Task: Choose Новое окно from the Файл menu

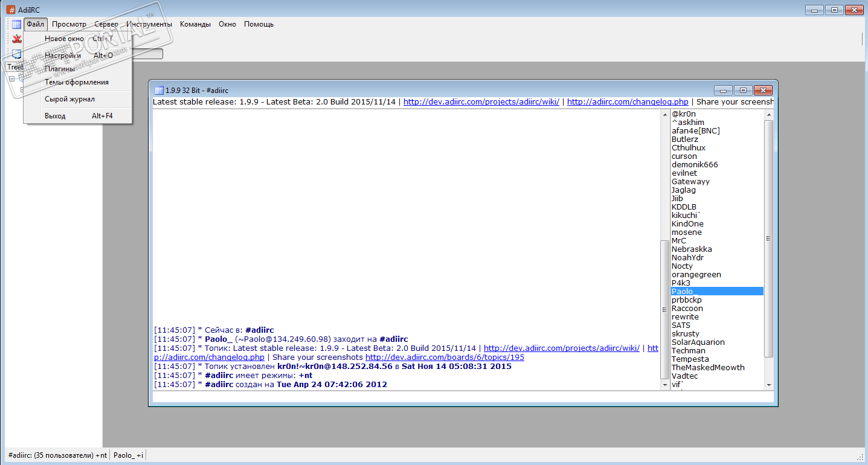Action: pyautogui.click(x=77, y=39)
